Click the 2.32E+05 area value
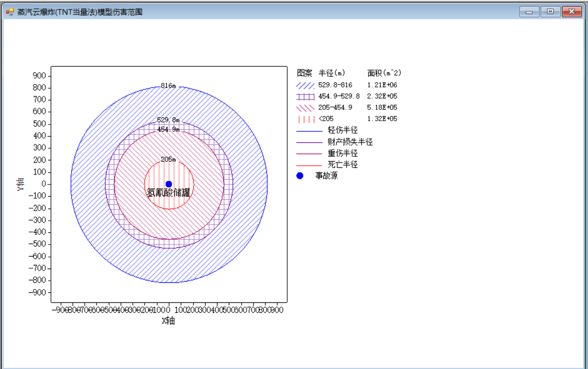 tap(382, 96)
